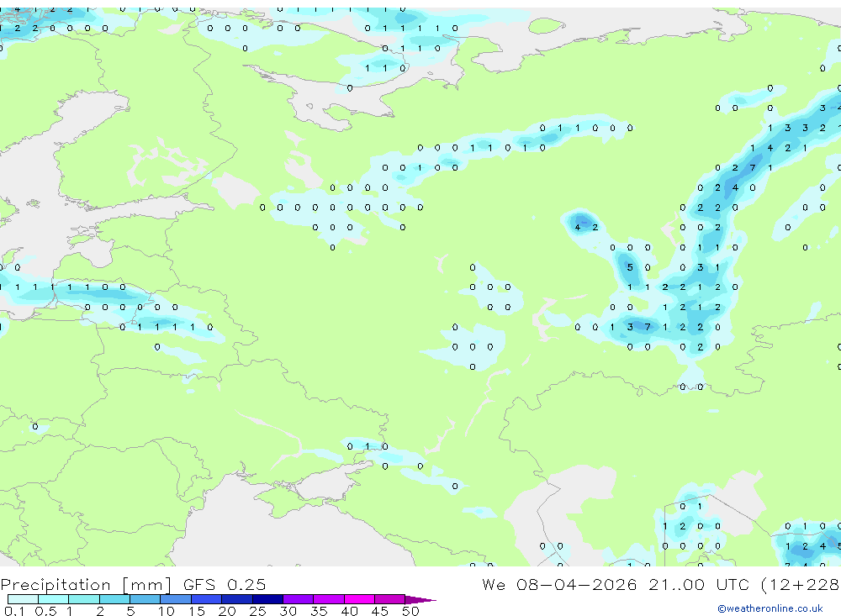Click the 1–2 mm legend color swatch
This screenshot has height=616, width=841.
84,599
